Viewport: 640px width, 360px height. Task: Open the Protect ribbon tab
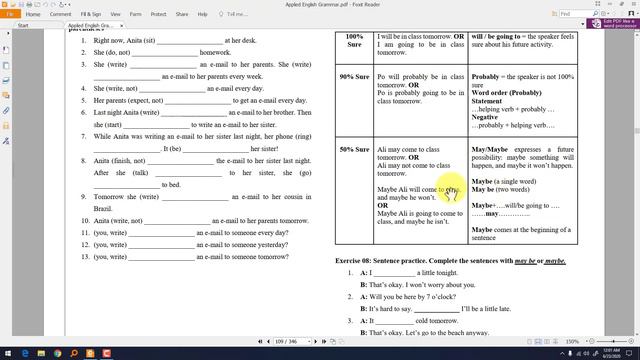point(158,14)
